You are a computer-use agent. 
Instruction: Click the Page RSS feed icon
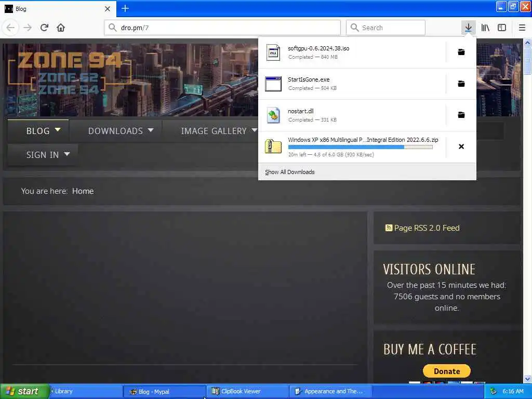click(x=389, y=228)
